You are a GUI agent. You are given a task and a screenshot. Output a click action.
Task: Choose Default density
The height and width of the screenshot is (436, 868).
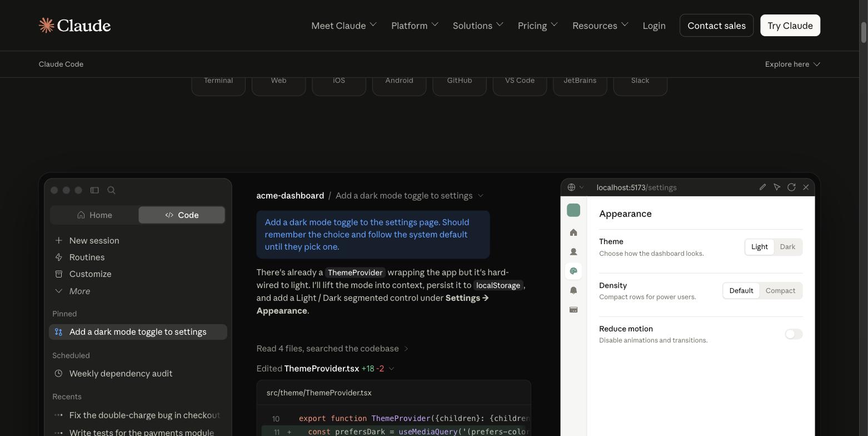click(x=741, y=291)
